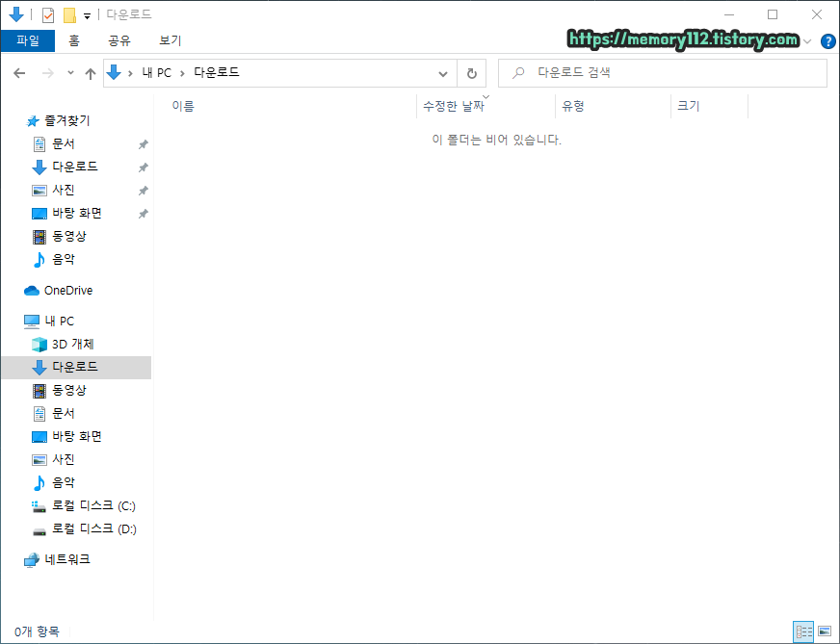This screenshot has width=840, height=644.
Task: Click the pin icon beside 문서
Action: pyautogui.click(x=143, y=144)
